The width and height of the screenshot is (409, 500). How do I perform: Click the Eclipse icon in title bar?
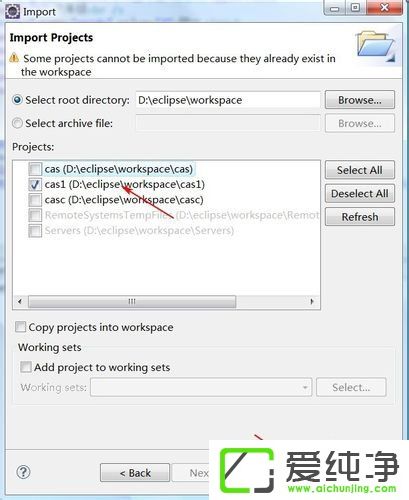(x=13, y=12)
